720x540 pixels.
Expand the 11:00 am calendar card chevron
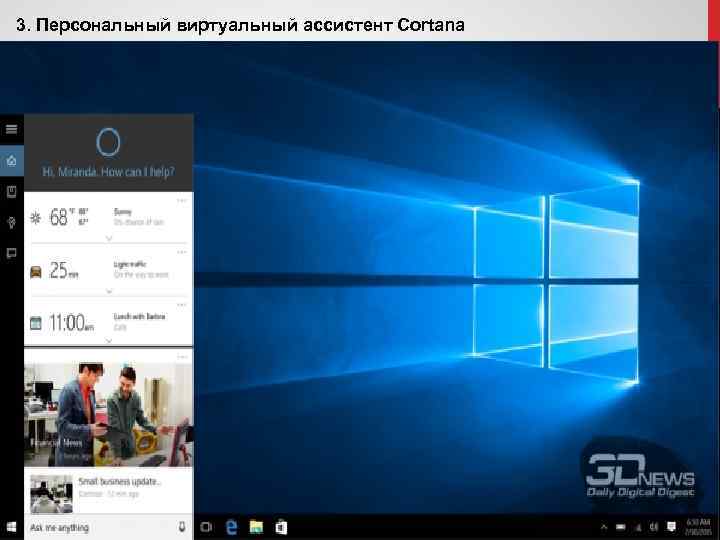pyautogui.click(x=109, y=341)
